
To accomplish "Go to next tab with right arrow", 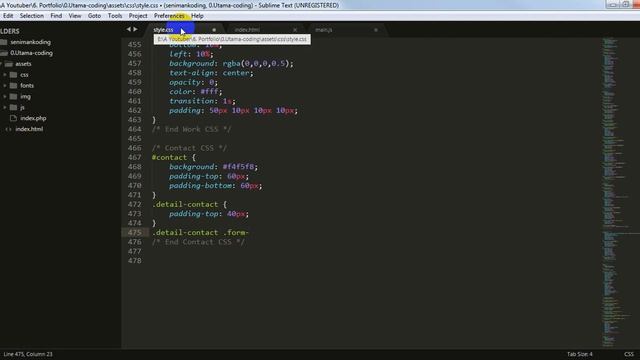I will [x=136, y=29].
